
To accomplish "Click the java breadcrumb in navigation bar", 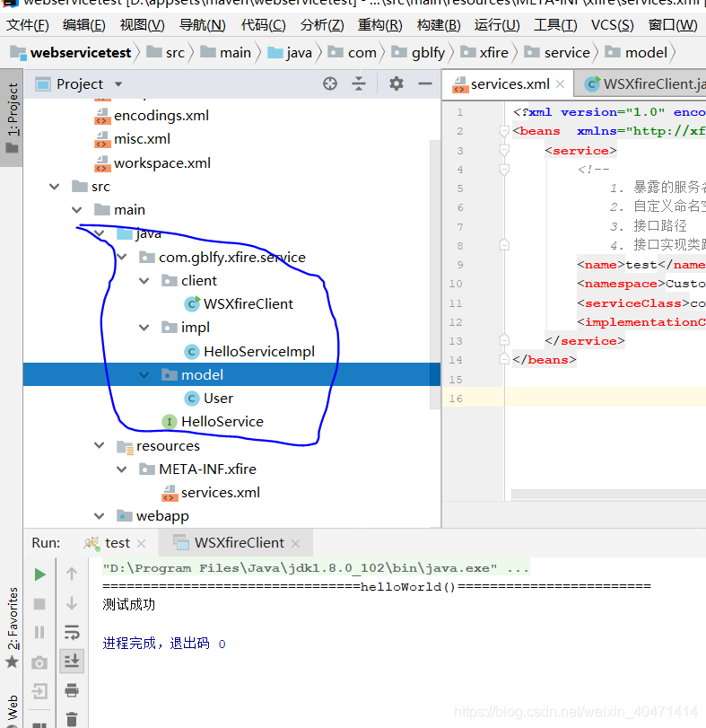I will pos(299,52).
